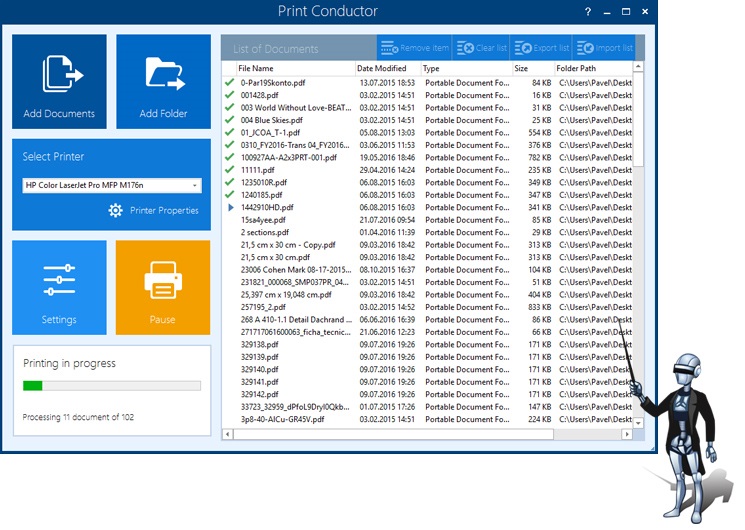The width and height of the screenshot is (745, 530).
Task: Select file 2 sections.pdf
Action: coord(265,232)
